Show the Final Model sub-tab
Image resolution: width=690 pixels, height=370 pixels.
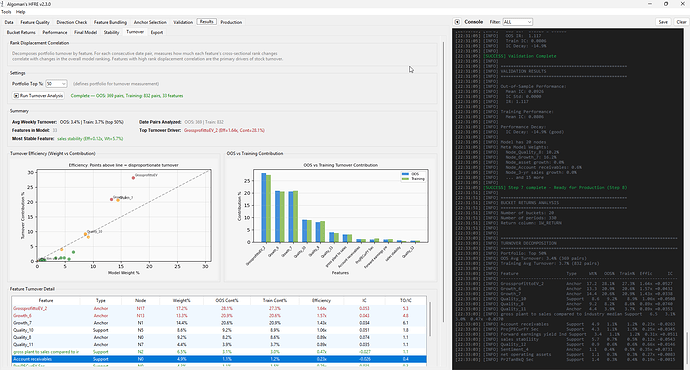85,32
